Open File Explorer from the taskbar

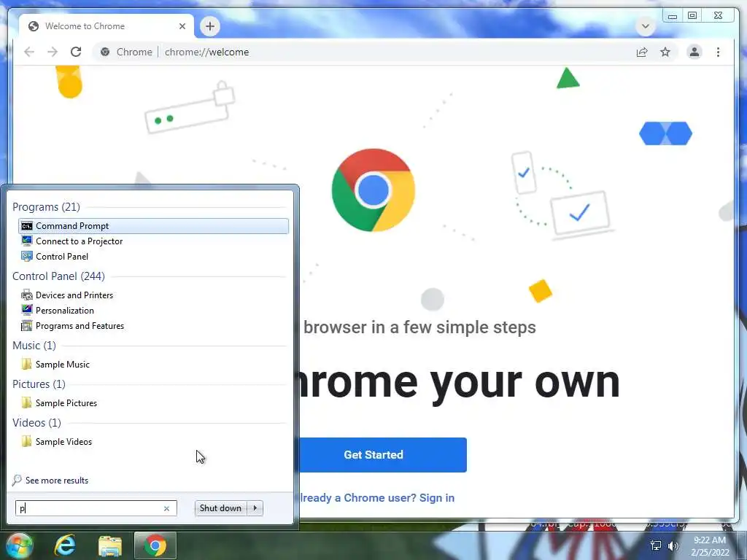click(x=110, y=545)
